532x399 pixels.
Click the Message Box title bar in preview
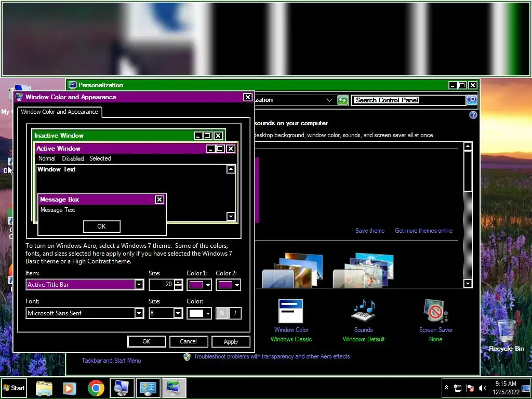coord(102,199)
